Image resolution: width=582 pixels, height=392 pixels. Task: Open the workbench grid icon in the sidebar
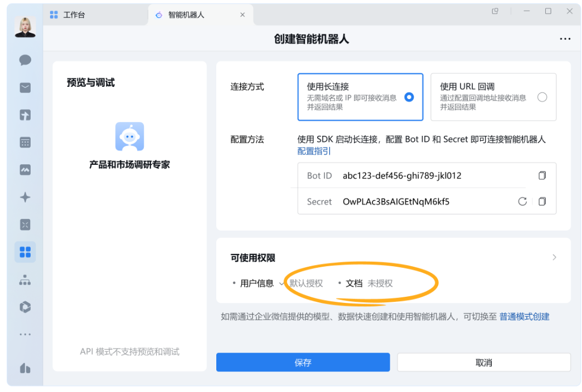(x=25, y=252)
